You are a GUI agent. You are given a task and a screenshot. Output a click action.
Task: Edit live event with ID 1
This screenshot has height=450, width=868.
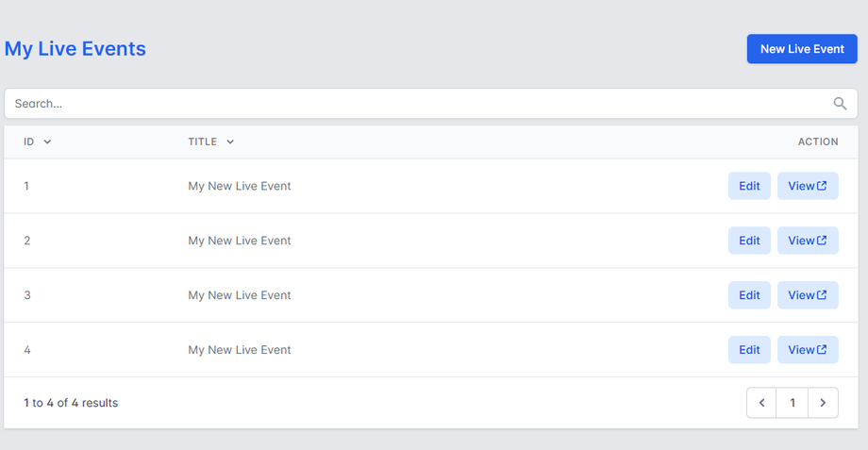[x=749, y=186]
